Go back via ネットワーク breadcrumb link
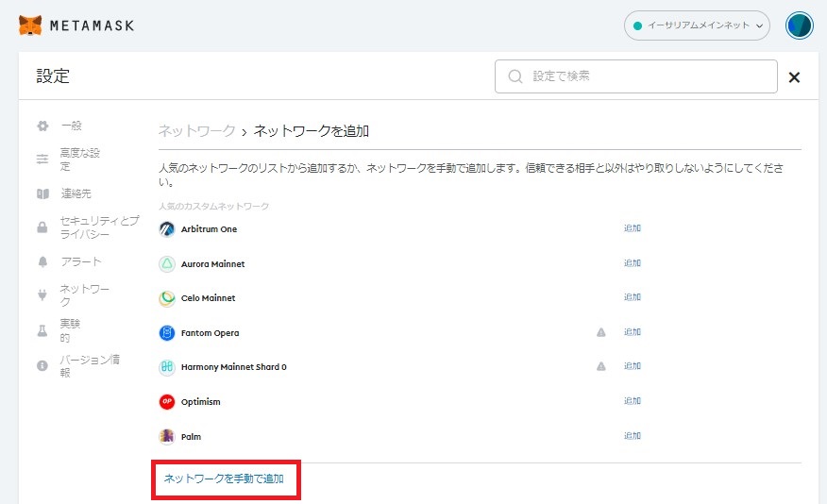 click(x=196, y=131)
